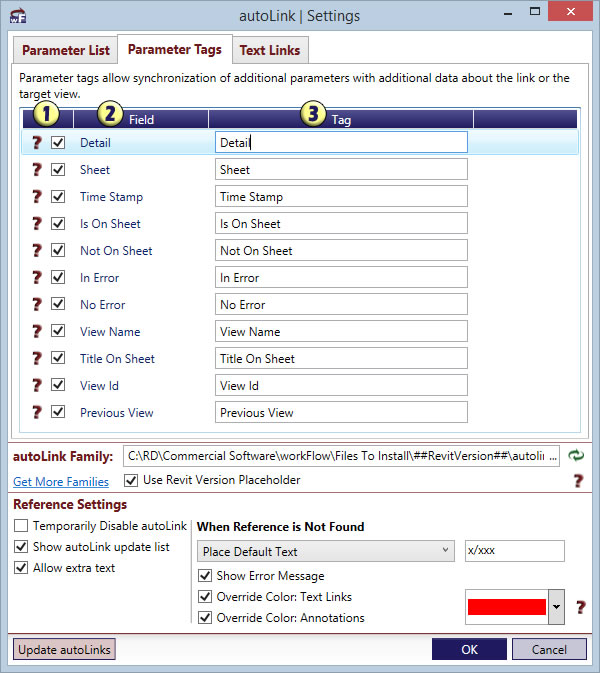Toggle Show autoLink update list
This screenshot has width=600, height=673.
click(21, 547)
